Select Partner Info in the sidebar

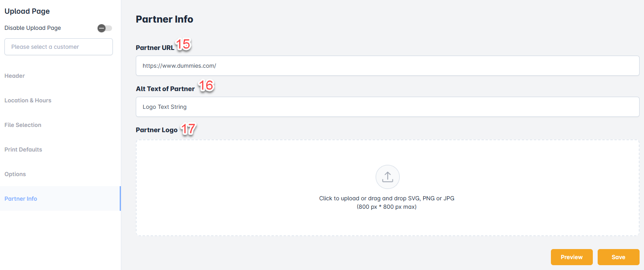pyautogui.click(x=21, y=199)
